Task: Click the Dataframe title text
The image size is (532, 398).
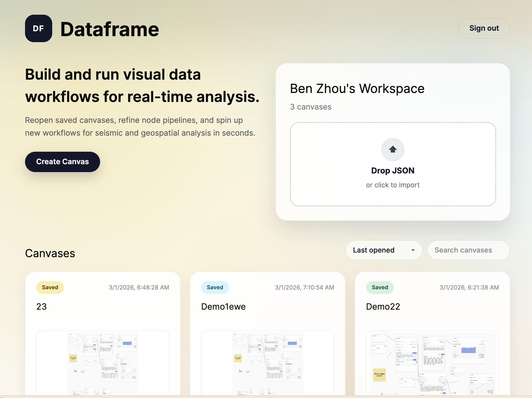Action: click(x=110, y=29)
